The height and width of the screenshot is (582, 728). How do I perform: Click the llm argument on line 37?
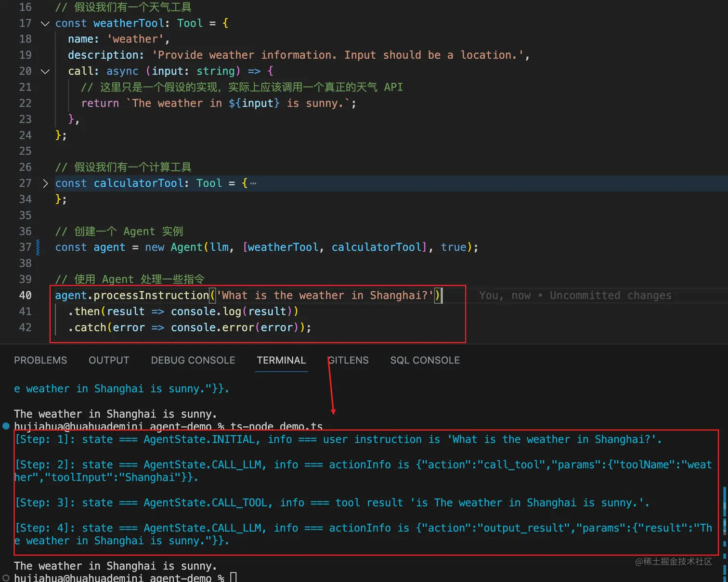coord(219,247)
